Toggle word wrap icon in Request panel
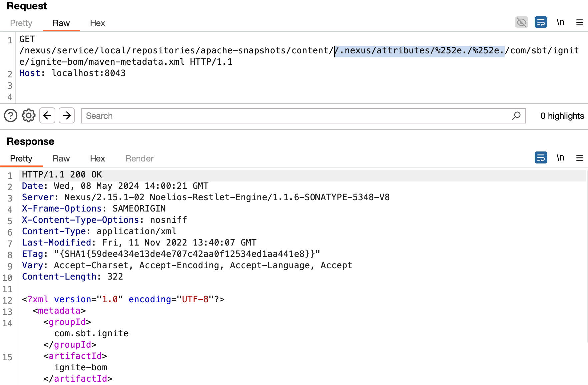588x385 pixels. click(x=541, y=22)
